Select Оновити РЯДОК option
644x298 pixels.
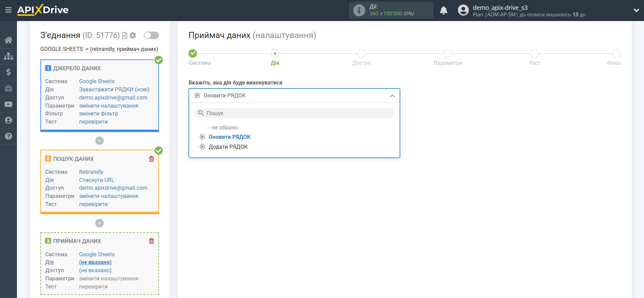[229, 137]
